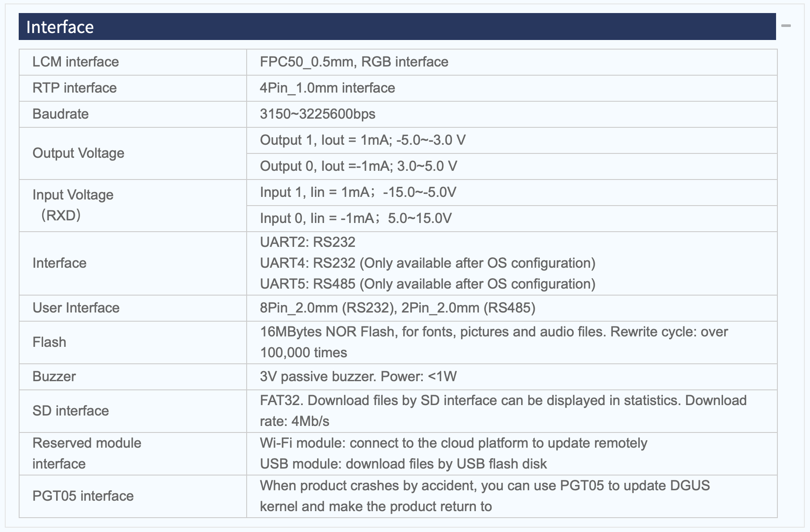Click the Wi-Fi module description line
Image resolution: width=810 pixels, height=532 pixels.
pos(453,443)
